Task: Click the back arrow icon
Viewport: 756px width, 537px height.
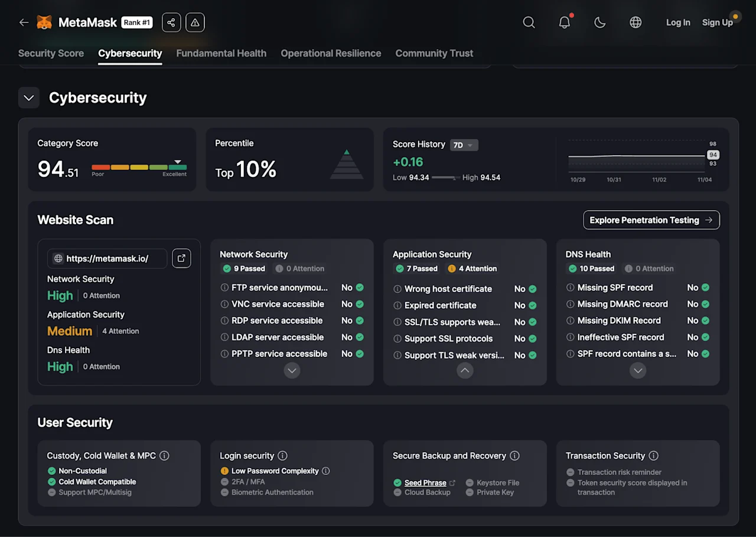Action: click(x=24, y=22)
